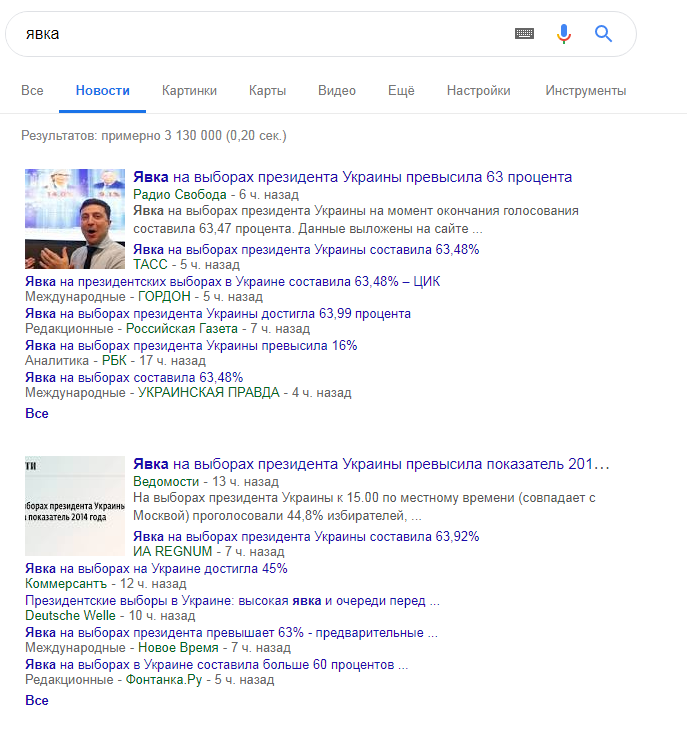This screenshot has height=744, width=687.
Task: Expand the 'Ещё' menu
Action: click(x=401, y=91)
